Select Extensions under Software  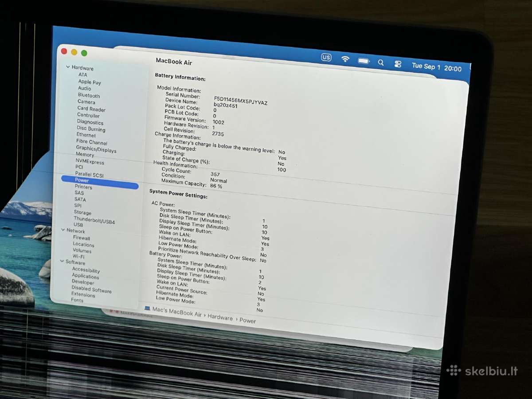[83, 295]
